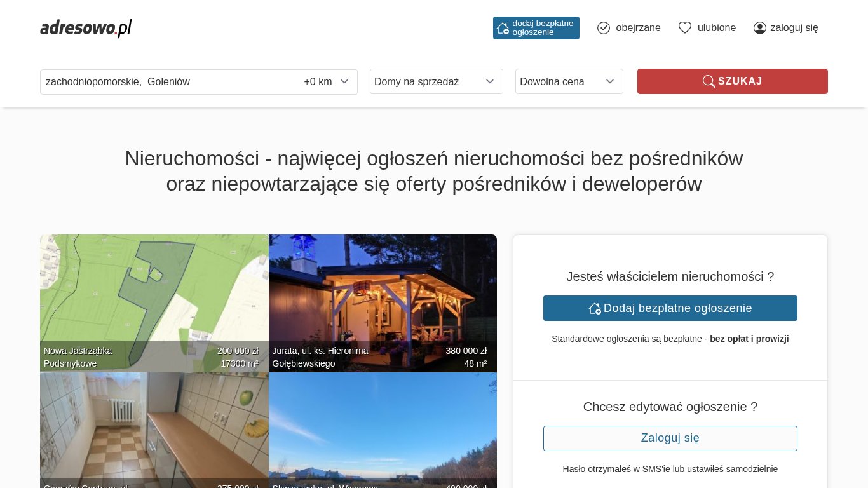Viewport: 868px width, 488px height.
Task: Click the magnifying glass search icon
Action: [709, 81]
